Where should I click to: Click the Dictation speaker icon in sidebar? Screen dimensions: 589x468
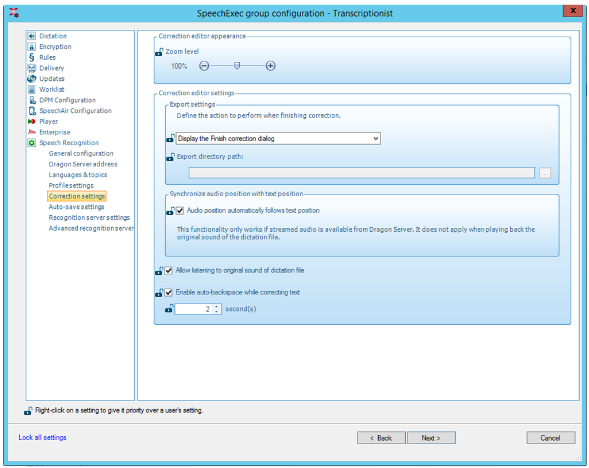(x=32, y=36)
